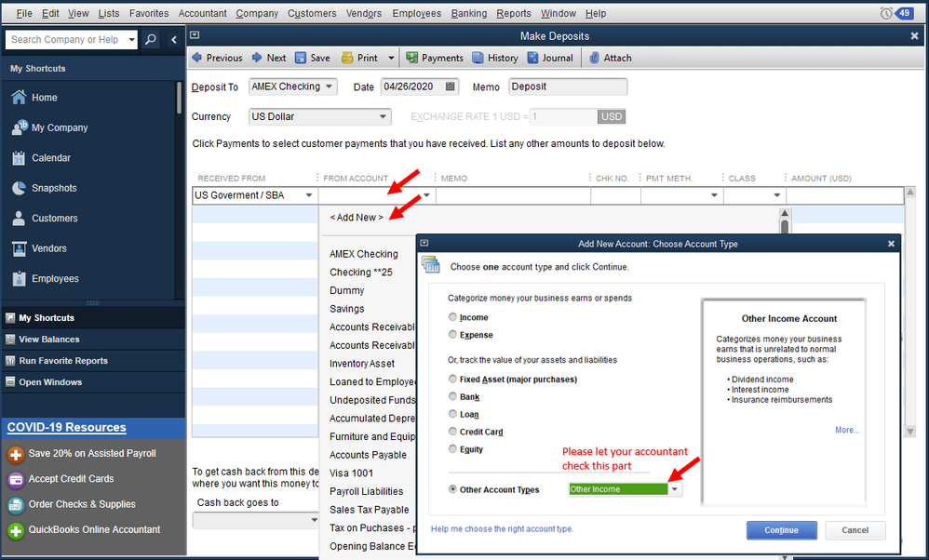Image resolution: width=929 pixels, height=560 pixels.
Task: Open Order Checks & Supplies
Action: [82, 504]
